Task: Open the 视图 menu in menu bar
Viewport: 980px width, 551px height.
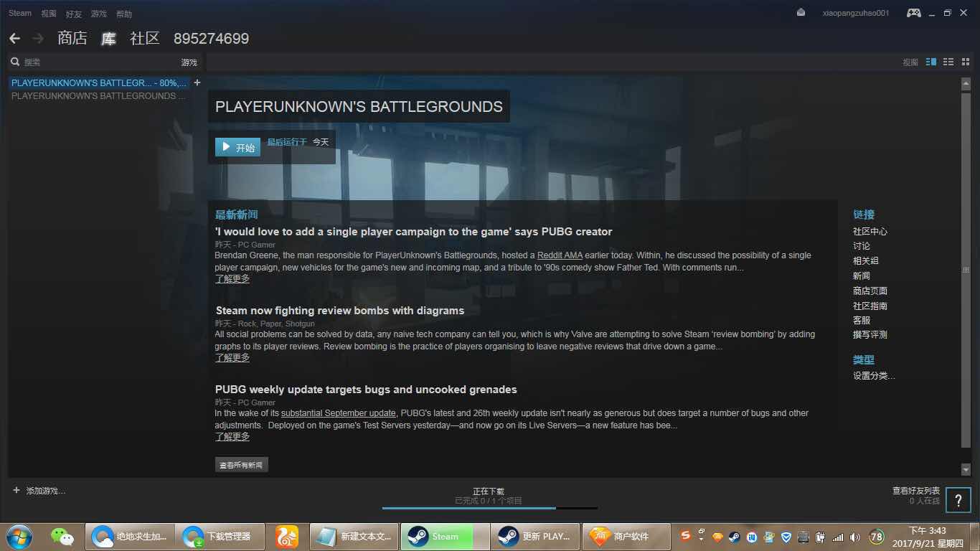Action: [49, 14]
